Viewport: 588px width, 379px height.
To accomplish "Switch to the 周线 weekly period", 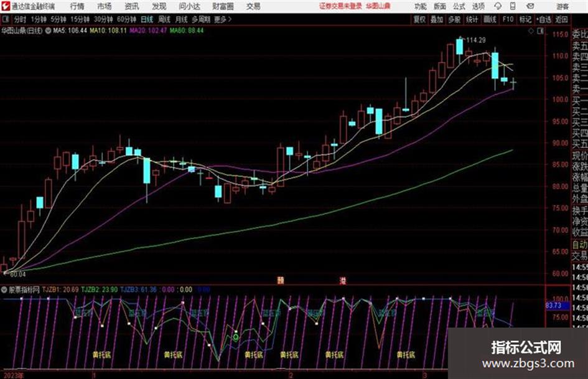I will [x=164, y=19].
